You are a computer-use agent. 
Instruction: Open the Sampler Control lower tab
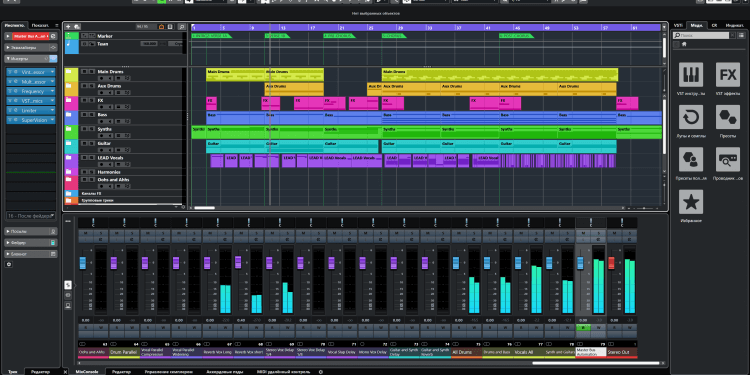pos(169,372)
